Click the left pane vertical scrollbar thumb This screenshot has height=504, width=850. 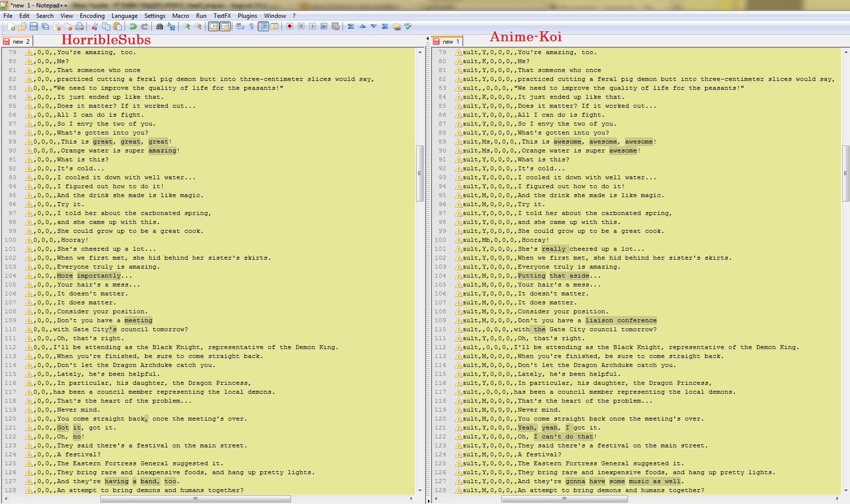pyautogui.click(x=420, y=173)
